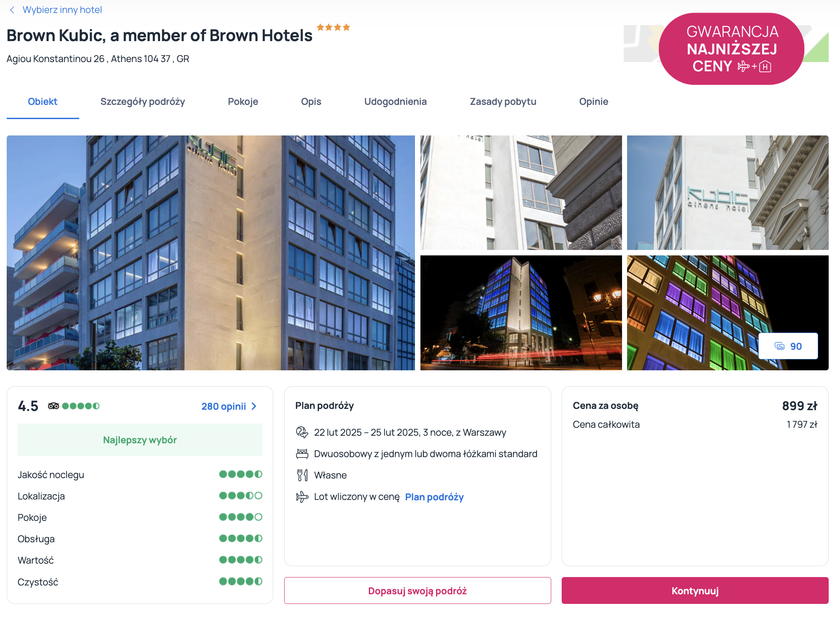The image size is (840, 619).
Task: Open the large daytime hotel facade photo
Action: pos(211,253)
